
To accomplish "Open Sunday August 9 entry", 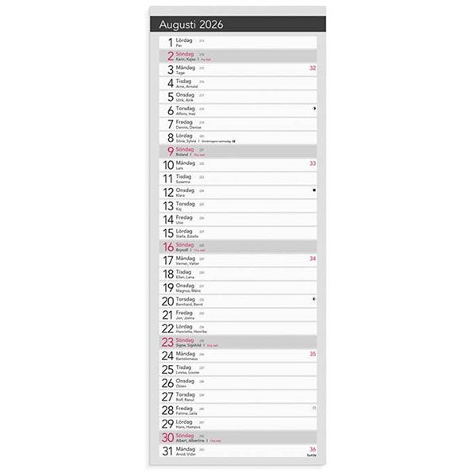I will click(x=238, y=151).
